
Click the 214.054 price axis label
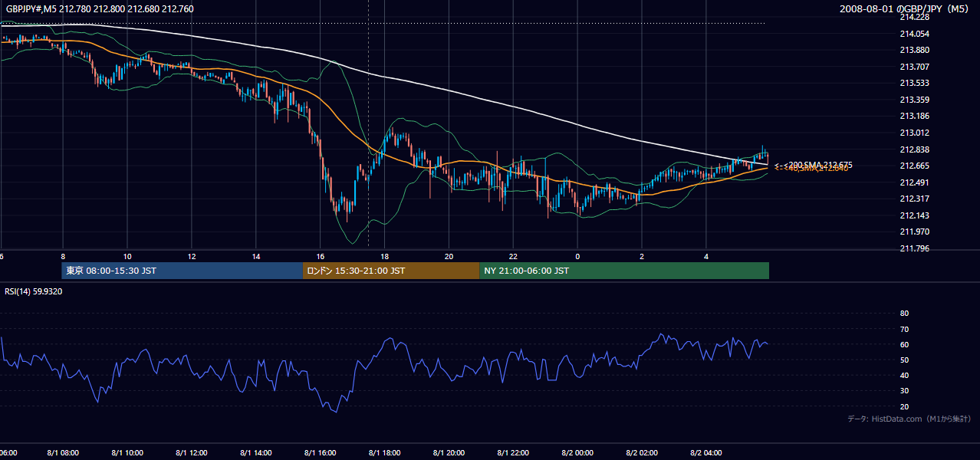tap(913, 34)
